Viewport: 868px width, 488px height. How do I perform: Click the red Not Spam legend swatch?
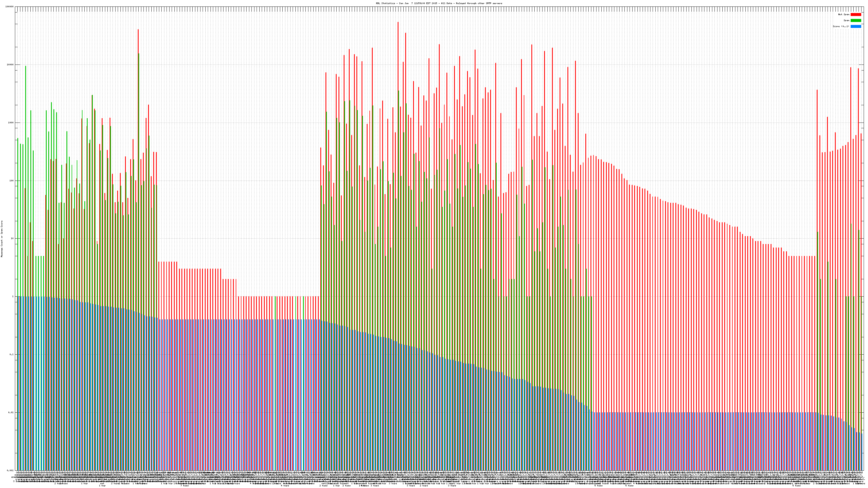(x=856, y=14)
